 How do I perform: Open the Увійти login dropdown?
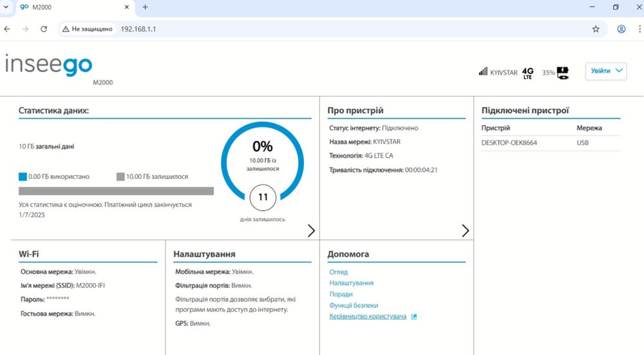pos(606,71)
